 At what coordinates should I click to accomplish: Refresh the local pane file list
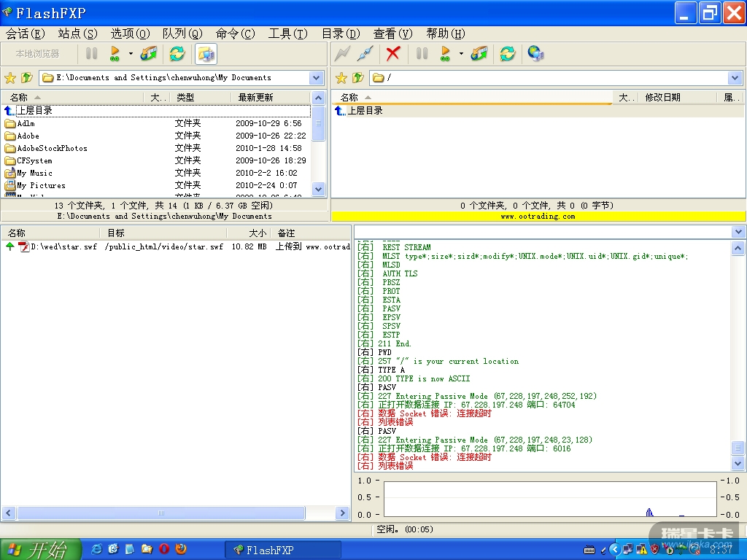(177, 53)
